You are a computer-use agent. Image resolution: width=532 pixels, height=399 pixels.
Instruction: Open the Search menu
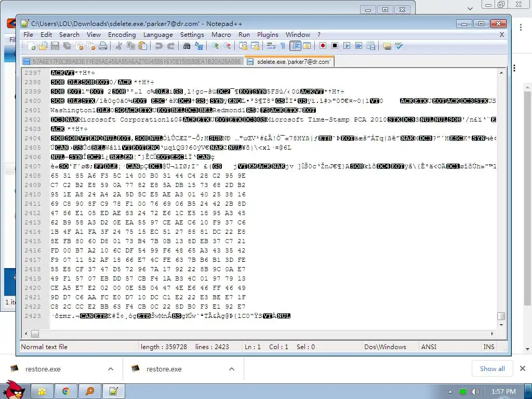coord(69,35)
